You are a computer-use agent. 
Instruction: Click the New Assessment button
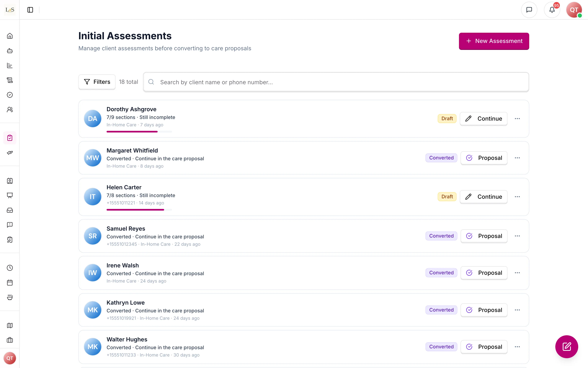click(494, 41)
